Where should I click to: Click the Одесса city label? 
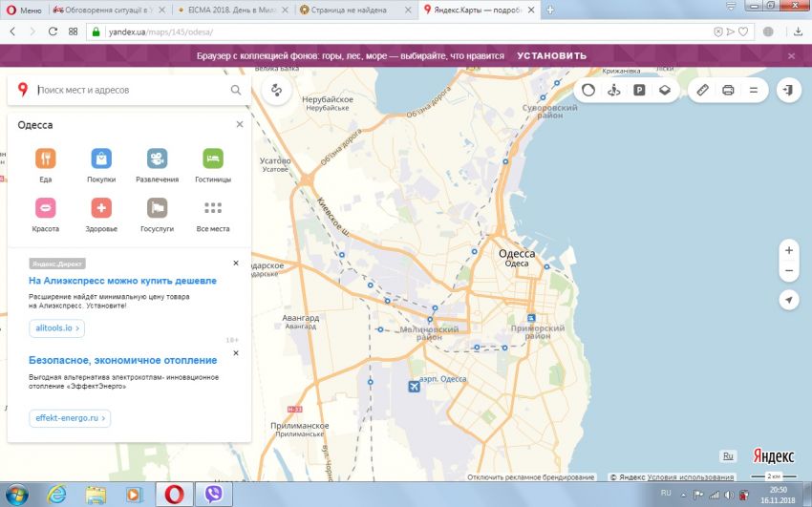point(517,254)
